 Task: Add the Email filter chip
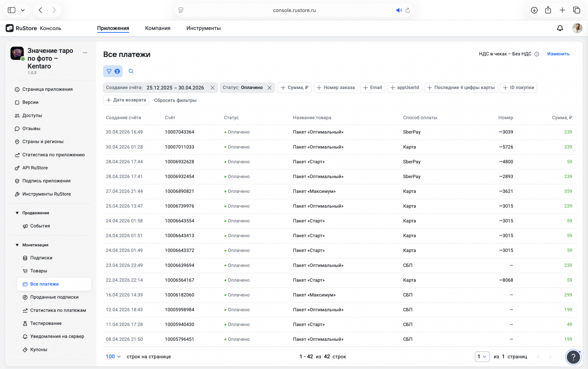372,87
